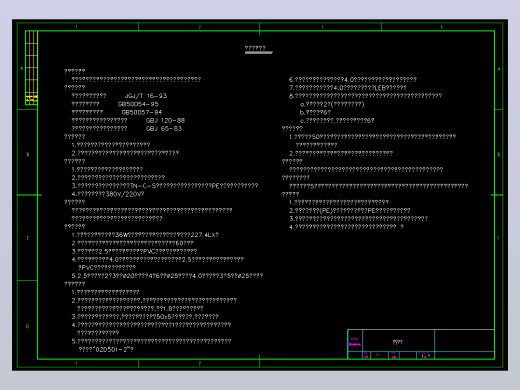
Task: Select the text "GBJ 120-88"
Action: pos(165,120)
